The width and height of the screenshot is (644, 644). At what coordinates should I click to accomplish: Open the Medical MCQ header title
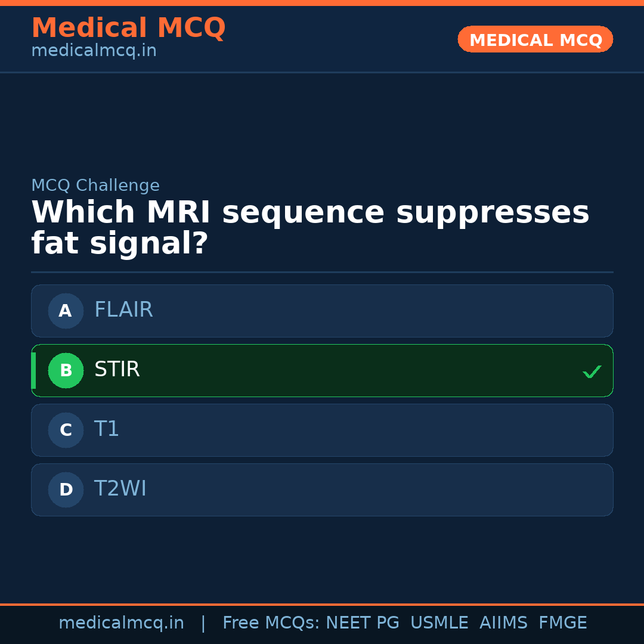point(128,28)
